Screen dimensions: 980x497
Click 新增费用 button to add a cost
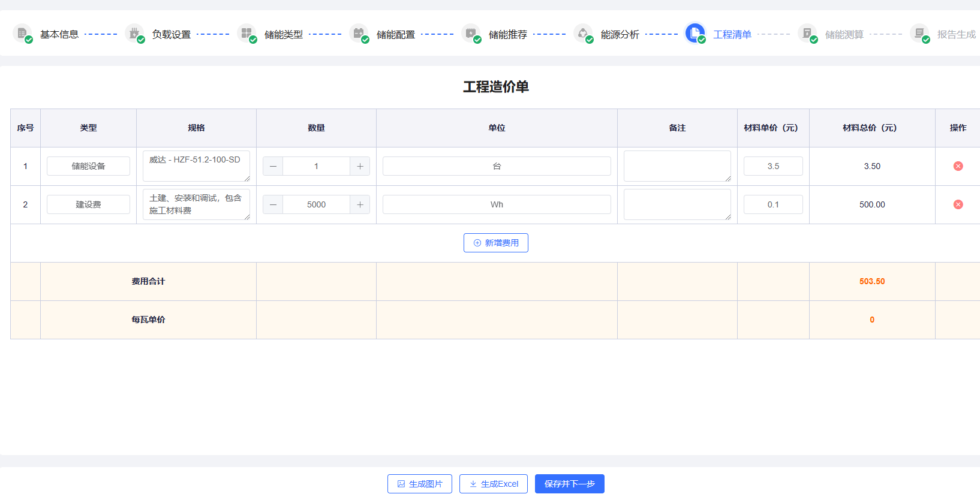tap(496, 243)
